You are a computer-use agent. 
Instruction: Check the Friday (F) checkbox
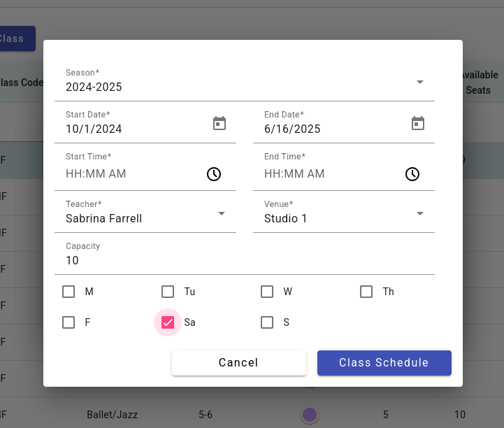point(69,322)
